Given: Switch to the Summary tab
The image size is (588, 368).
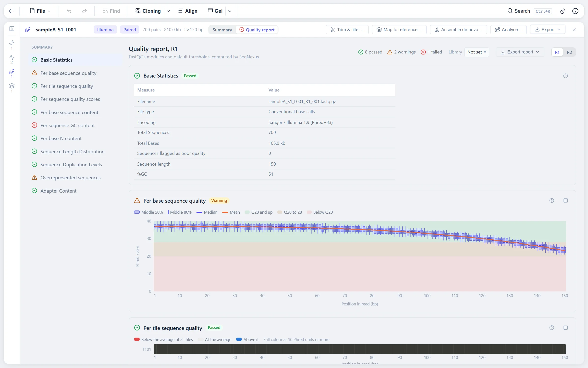Looking at the screenshot, I should click(222, 30).
